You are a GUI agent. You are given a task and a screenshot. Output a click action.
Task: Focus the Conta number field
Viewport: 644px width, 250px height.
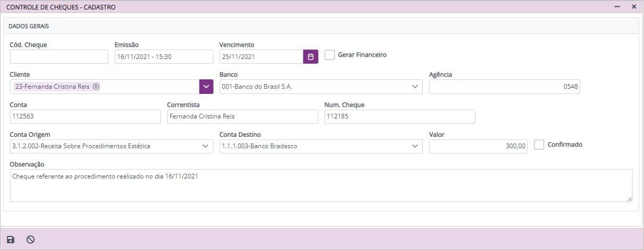pos(85,116)
